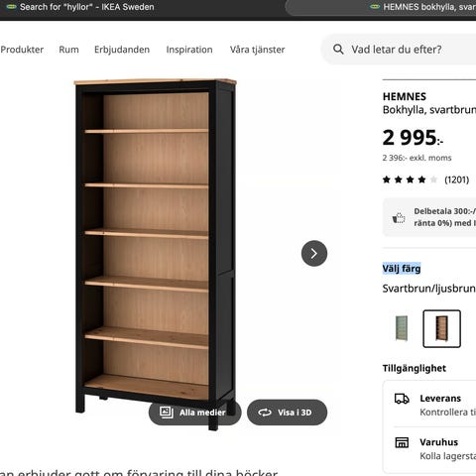Image resolution: width=476 pixels, height=476 pixels.
Task: Click the delivery truck icon by Leverans
Action: 402,399
